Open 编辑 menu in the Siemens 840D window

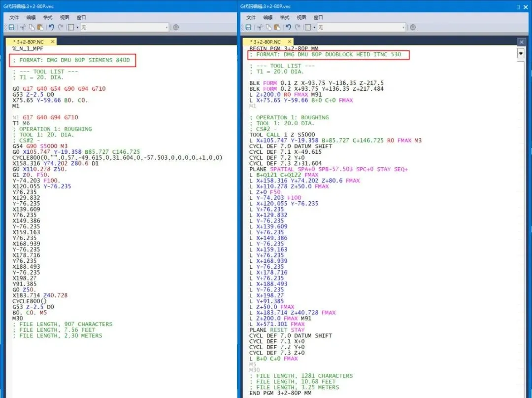31,17
